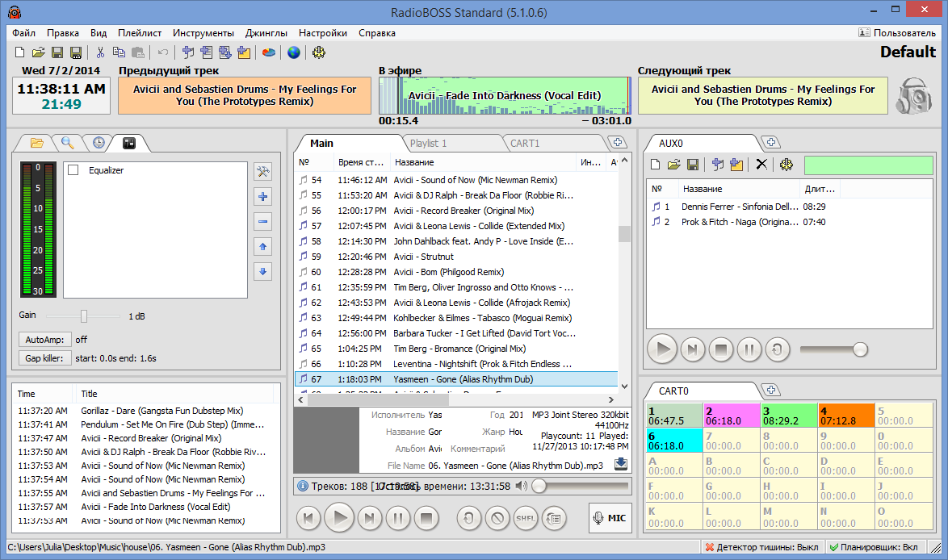Switch to the Playlist 1 tab
This screenshot has width=948, height=560.
[x=428, y=143]
